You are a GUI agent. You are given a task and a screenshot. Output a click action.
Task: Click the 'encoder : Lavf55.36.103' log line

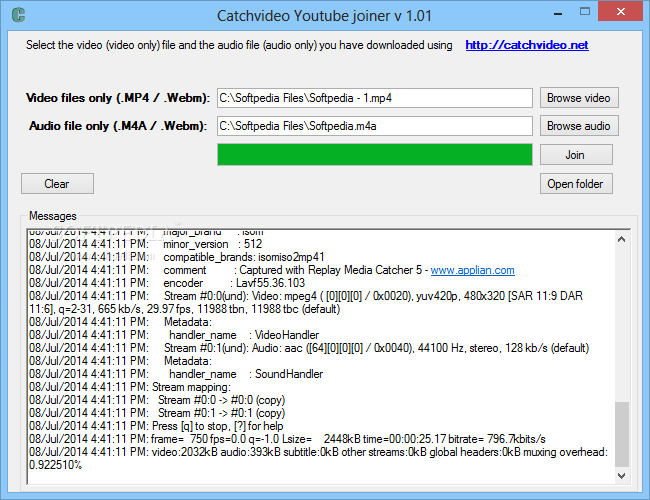(x=167, y=283)
